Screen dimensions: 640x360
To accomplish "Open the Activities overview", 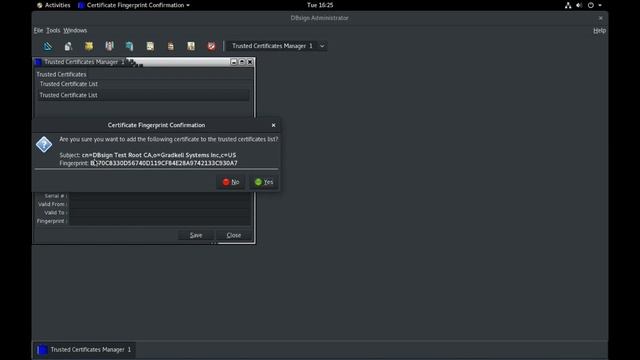I will [x=53, y=5].
